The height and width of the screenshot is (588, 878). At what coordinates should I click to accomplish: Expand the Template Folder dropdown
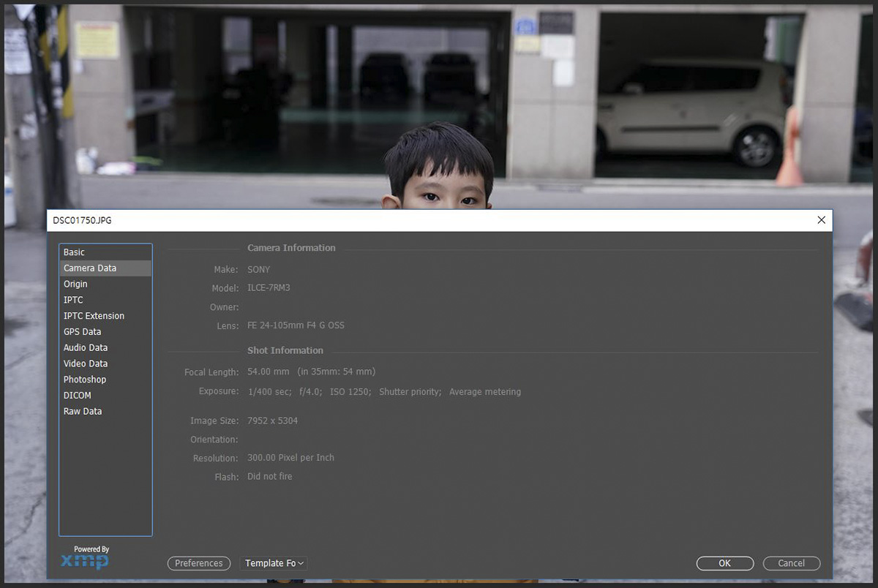click(x=274, y=563)
